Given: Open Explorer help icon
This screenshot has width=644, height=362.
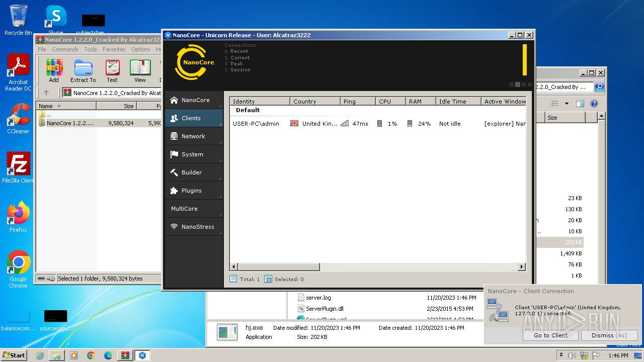Looking at the screenshot, I should click(594, 104).
